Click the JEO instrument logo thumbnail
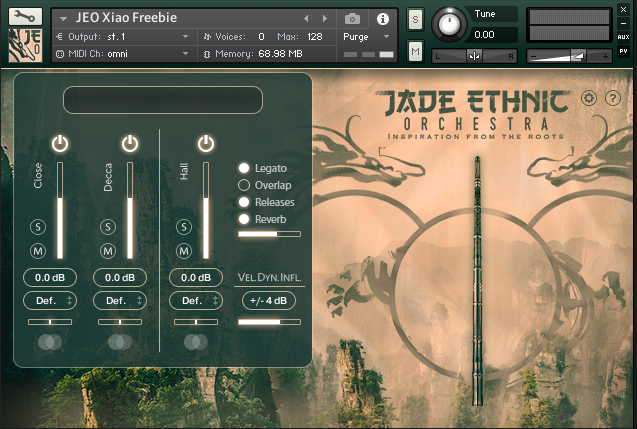 25,45
